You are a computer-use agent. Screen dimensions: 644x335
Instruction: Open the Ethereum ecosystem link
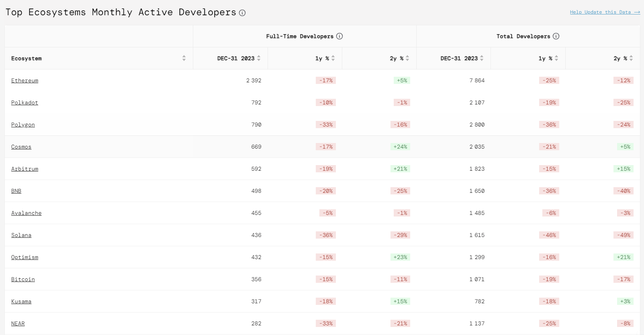pyautogui.click(x=25, y=80)
